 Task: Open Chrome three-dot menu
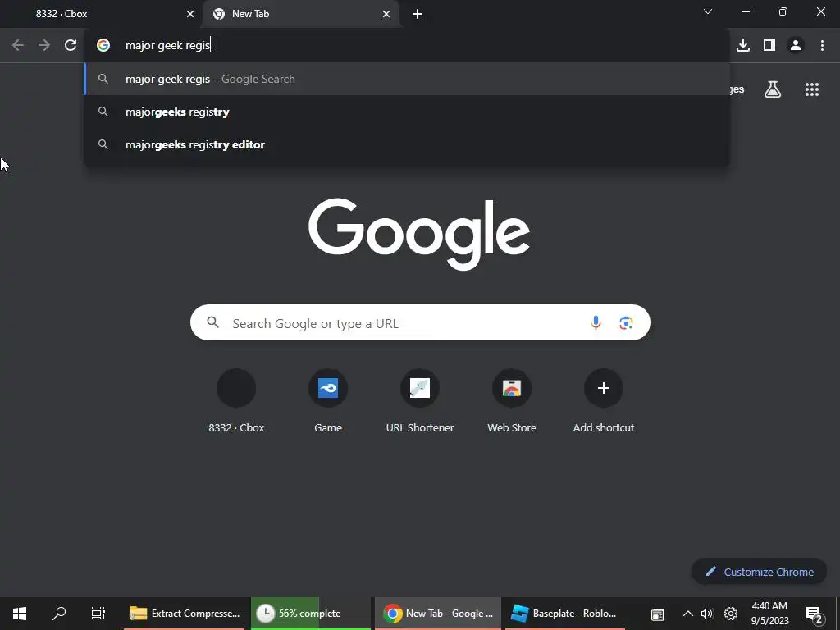pos(822,45)
